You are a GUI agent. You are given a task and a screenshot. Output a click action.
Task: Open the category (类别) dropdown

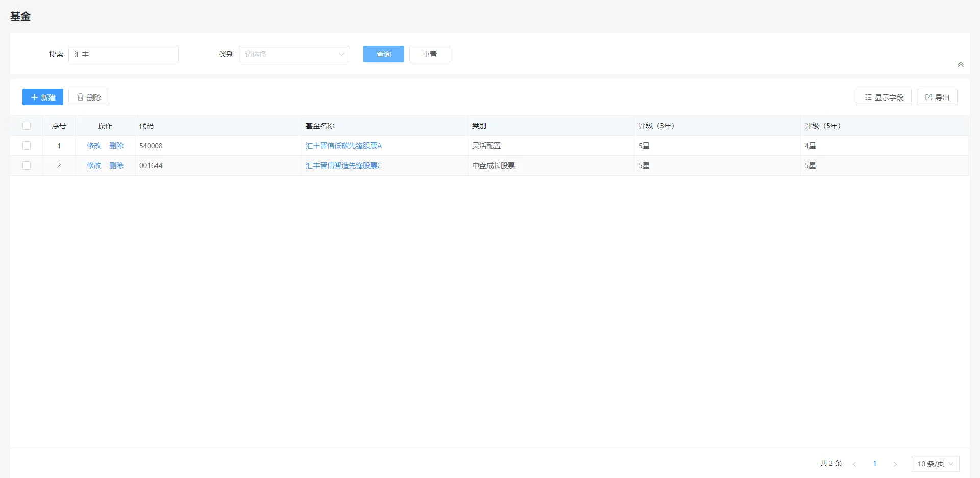(293, 54)
